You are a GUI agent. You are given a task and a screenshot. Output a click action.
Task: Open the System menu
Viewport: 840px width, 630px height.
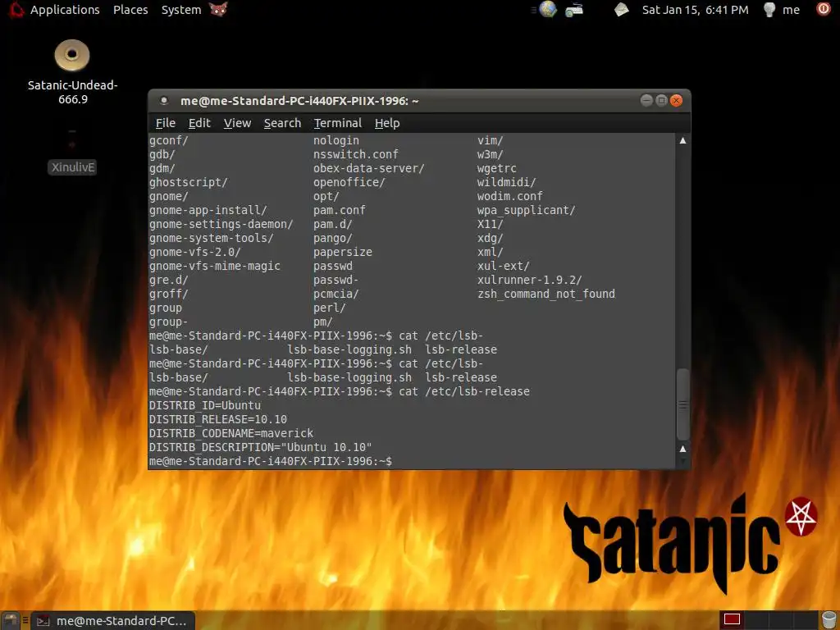coord(181,10)
